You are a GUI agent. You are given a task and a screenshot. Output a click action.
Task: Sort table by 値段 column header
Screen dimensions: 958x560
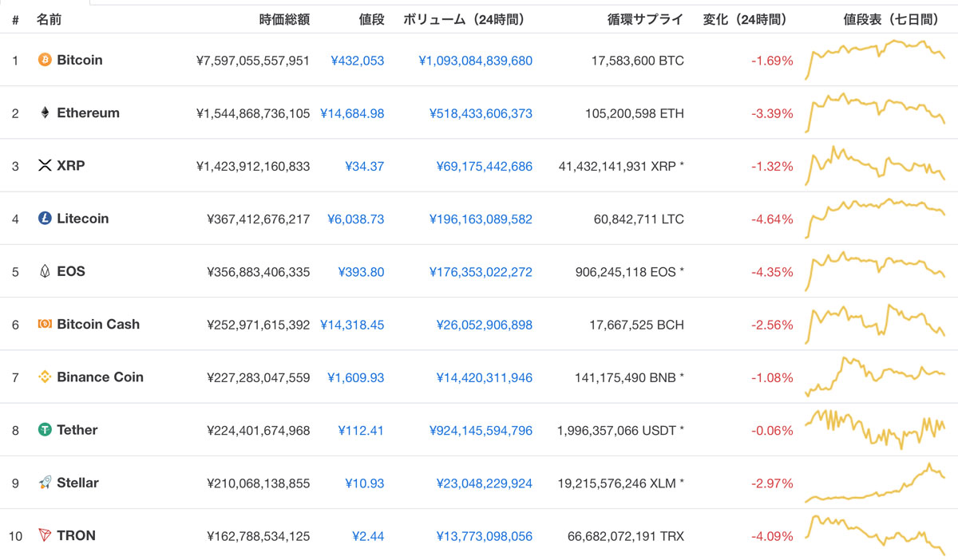tap(371, 19)
